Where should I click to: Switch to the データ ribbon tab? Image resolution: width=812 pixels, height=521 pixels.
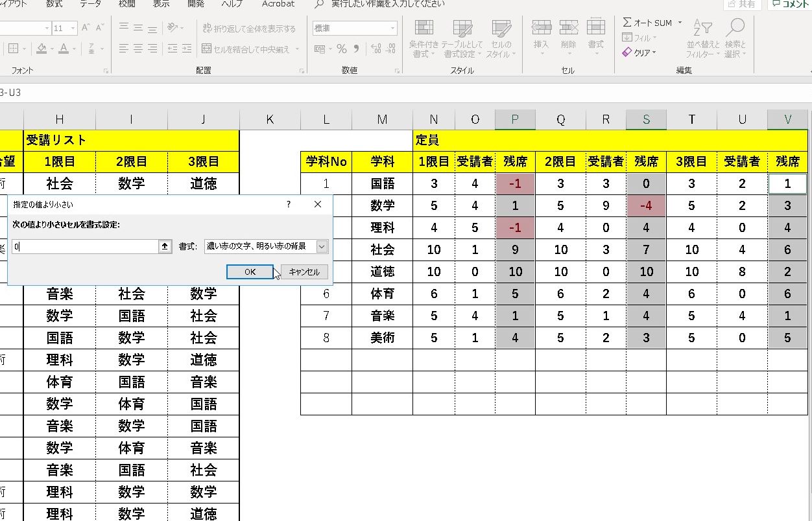[90, 4]
